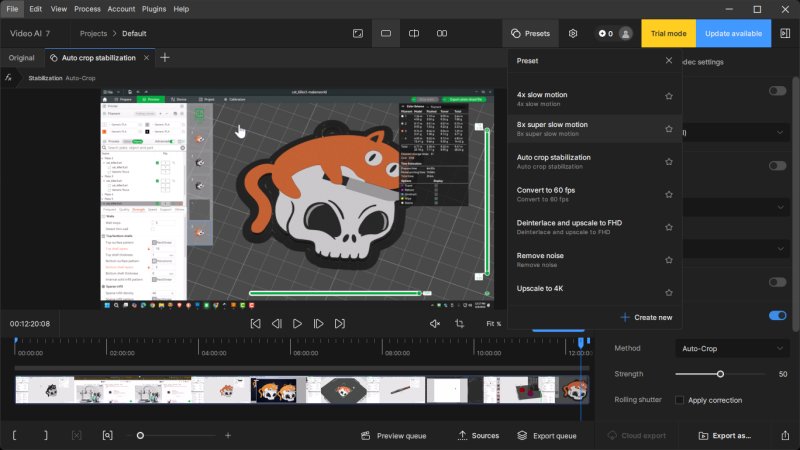Enable the topmost toggle in settings panel
This screenshot has width=800, height=450.
pyautogui.click(x=777, y=91)
